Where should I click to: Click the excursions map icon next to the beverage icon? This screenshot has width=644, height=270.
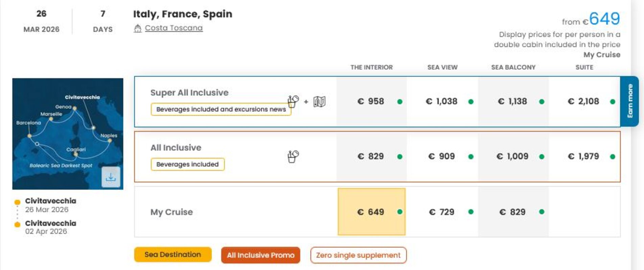tap(318, 102)
